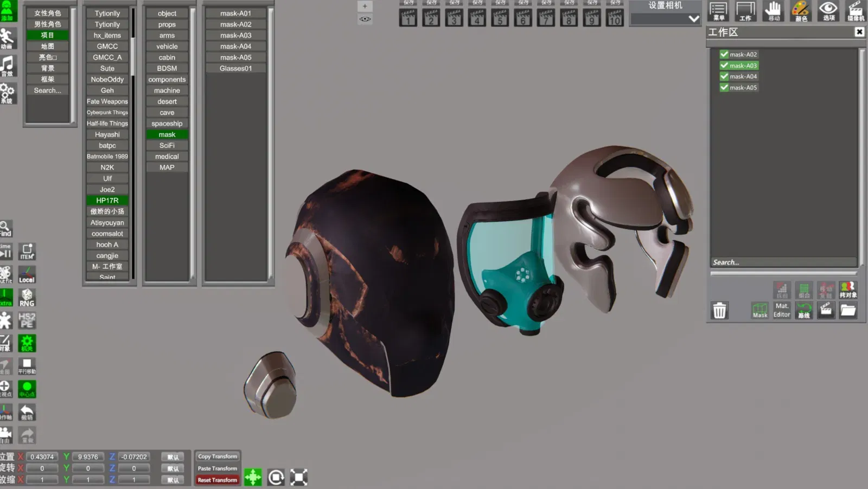Viewport: 868px width, 489px height.
Task: Click the rotate gizmo icon
Action: point(276,477)
